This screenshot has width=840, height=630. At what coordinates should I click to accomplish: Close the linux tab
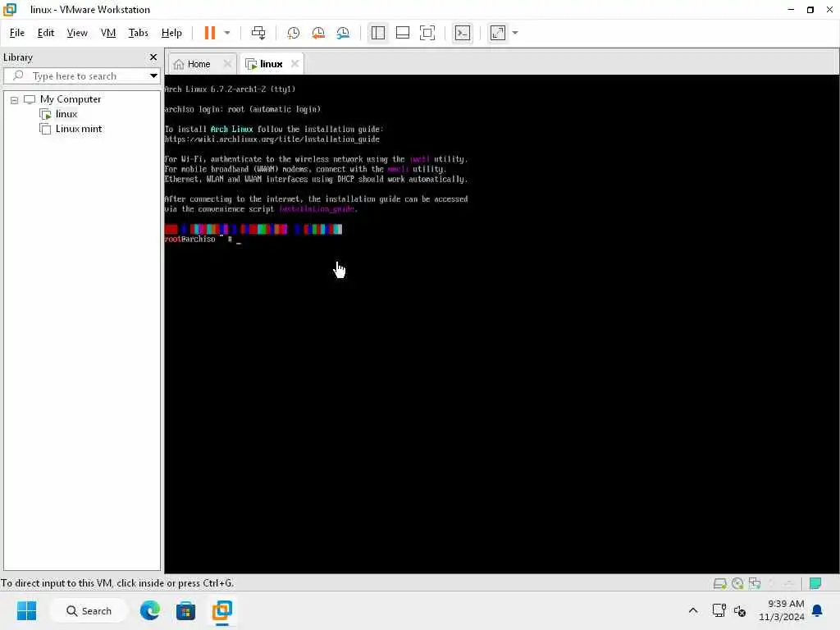pyautogui.click(x=294, y=64)
